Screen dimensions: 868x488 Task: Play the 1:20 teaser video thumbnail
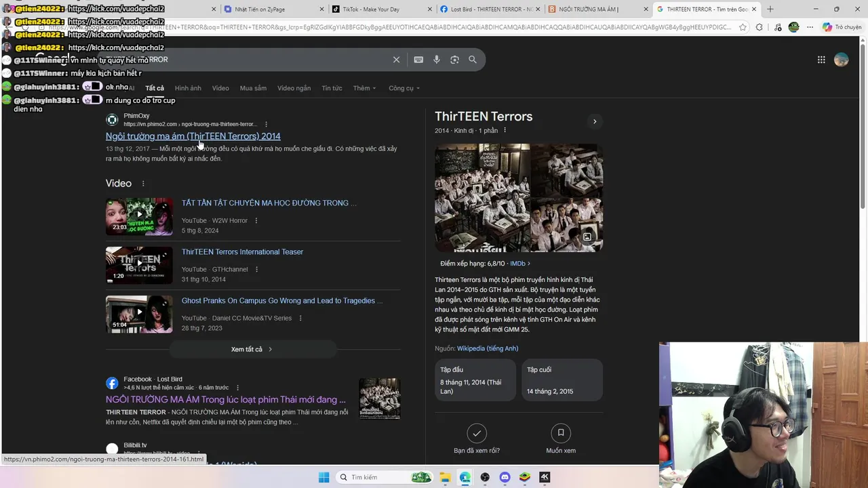(x=139, y=265)
